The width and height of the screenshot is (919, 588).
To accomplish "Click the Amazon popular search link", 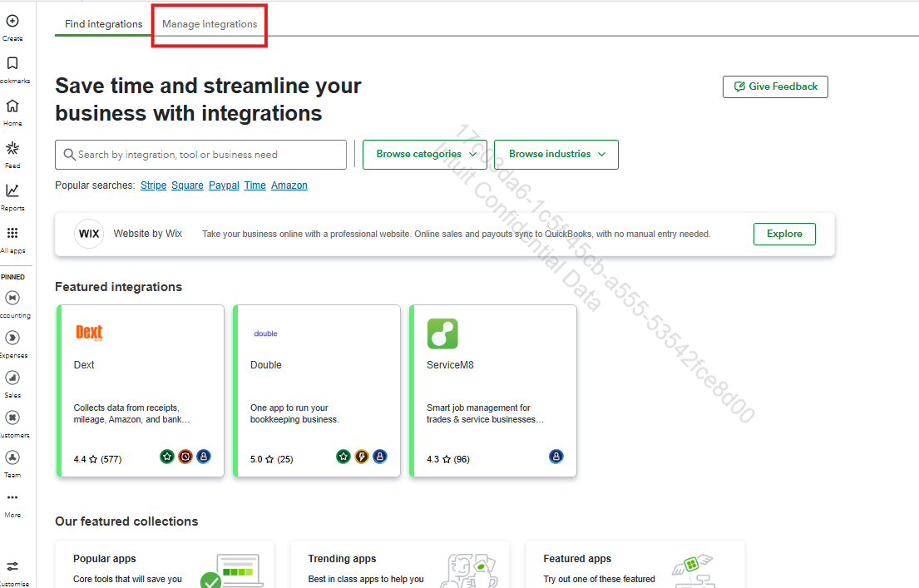I will coord(289,185).
